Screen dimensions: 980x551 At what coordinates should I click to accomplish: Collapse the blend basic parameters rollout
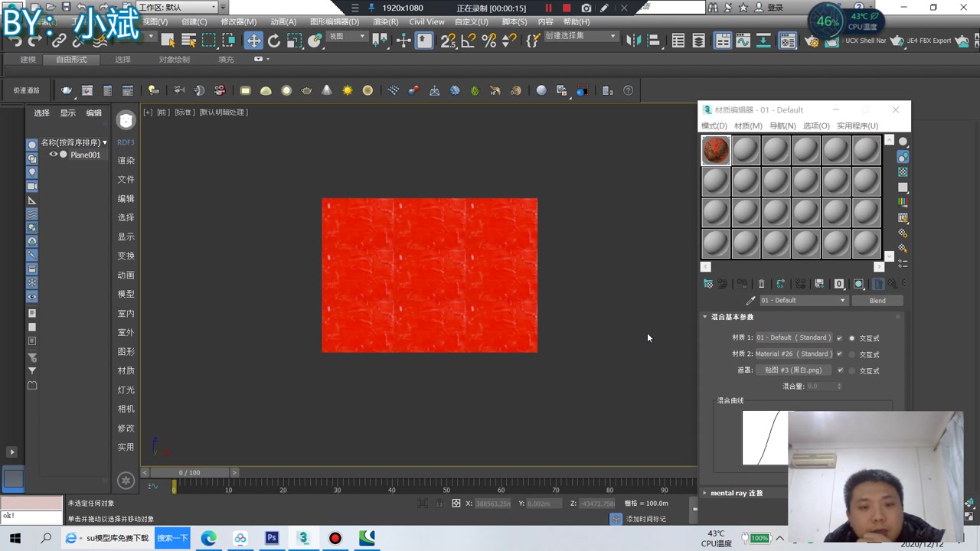[x=705, y=317]
